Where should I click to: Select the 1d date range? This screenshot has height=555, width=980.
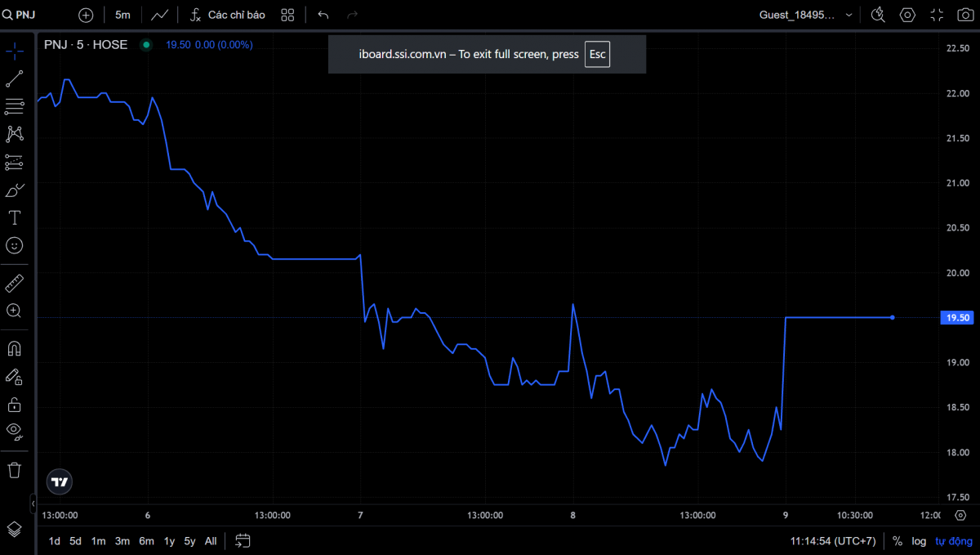[x=55, y=541]
